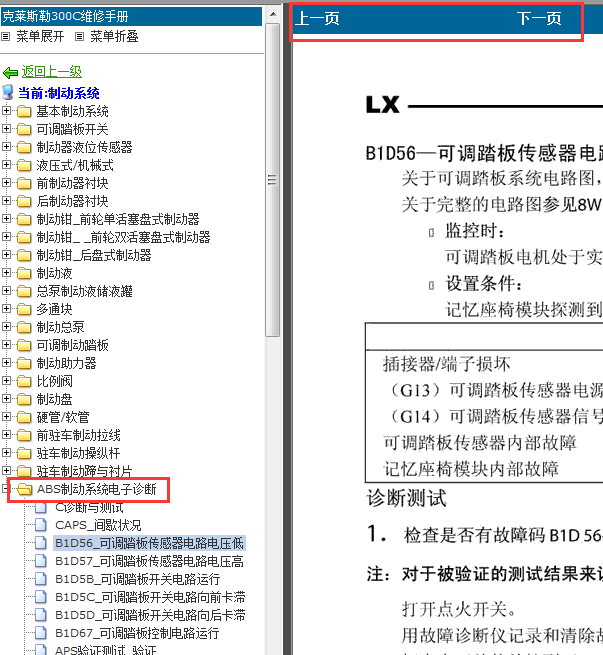Click 记忆座椅模块内部故障 table row
Image resolution: width=603 pixels, height=655 pixels.
[471, 469]
